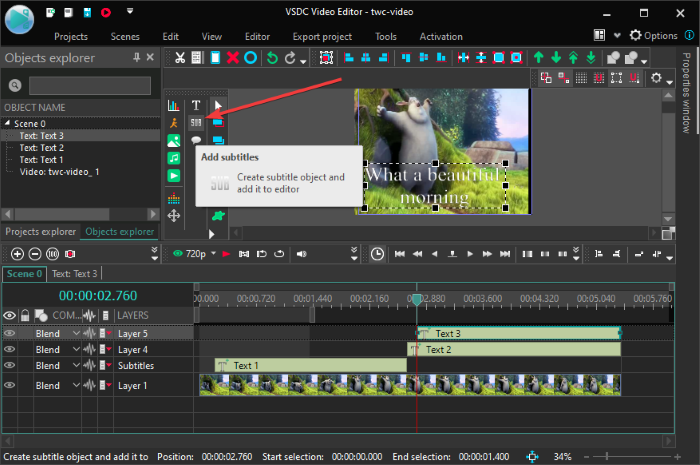This screenshot has width=700, height=465.
Task: Click the scissors Cut icon
Action: (x=179, y=58)
